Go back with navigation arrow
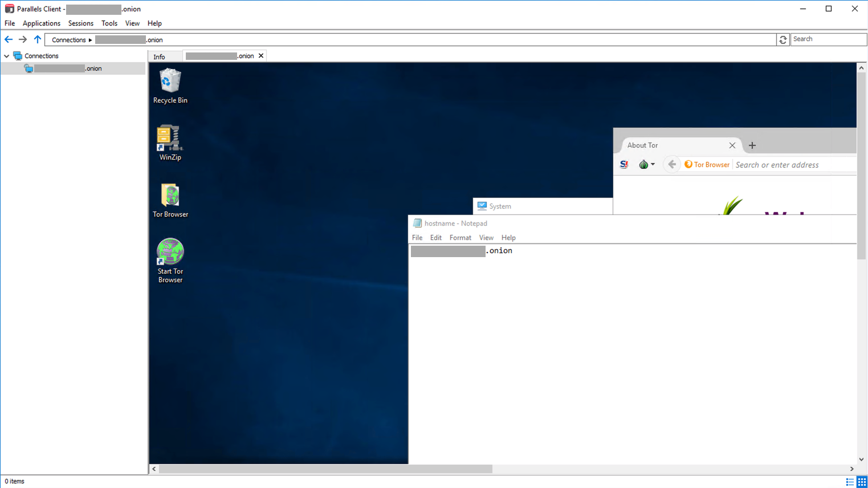The height and width of the screenshot is (488, 868). pyautogui.click(x=9, y=39)
